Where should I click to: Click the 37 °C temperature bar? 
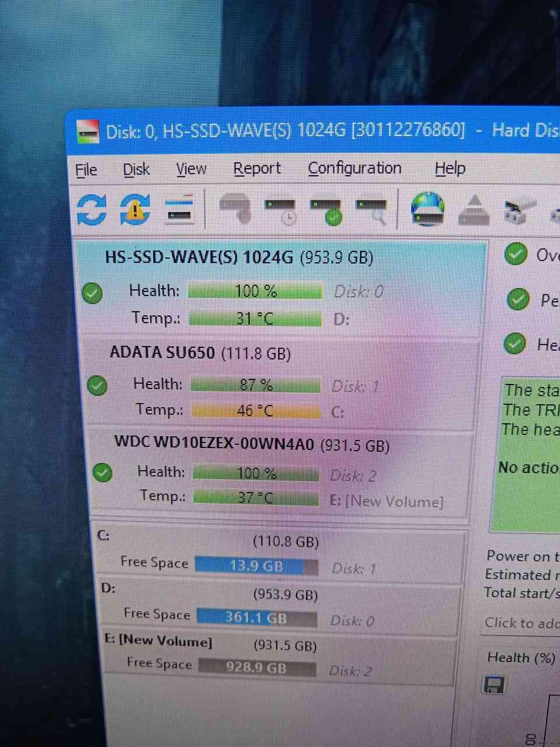[x=256, y=498]
